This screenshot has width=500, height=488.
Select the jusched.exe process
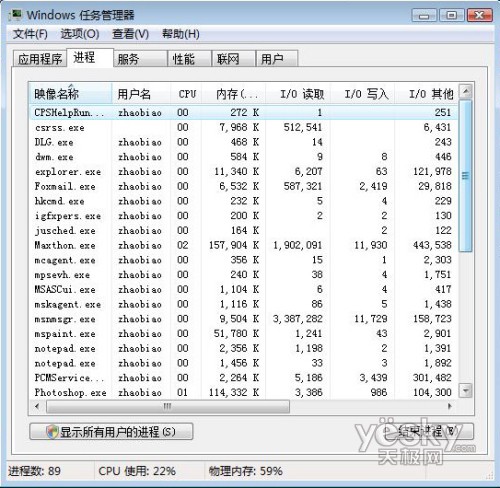243,231
